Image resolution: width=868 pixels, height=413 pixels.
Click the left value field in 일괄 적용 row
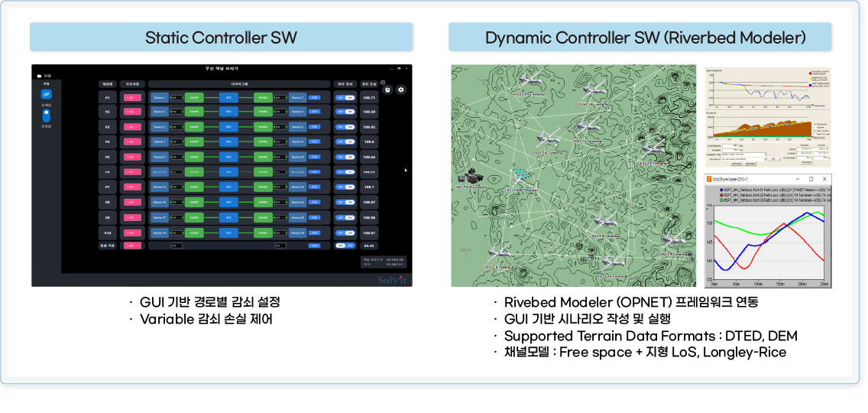point(177,246)
